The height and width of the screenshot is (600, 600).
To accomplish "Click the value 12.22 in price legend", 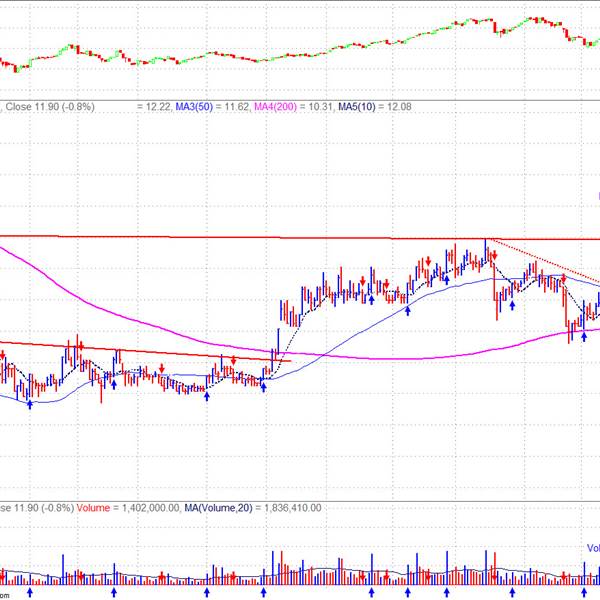I will click(158, 107).
